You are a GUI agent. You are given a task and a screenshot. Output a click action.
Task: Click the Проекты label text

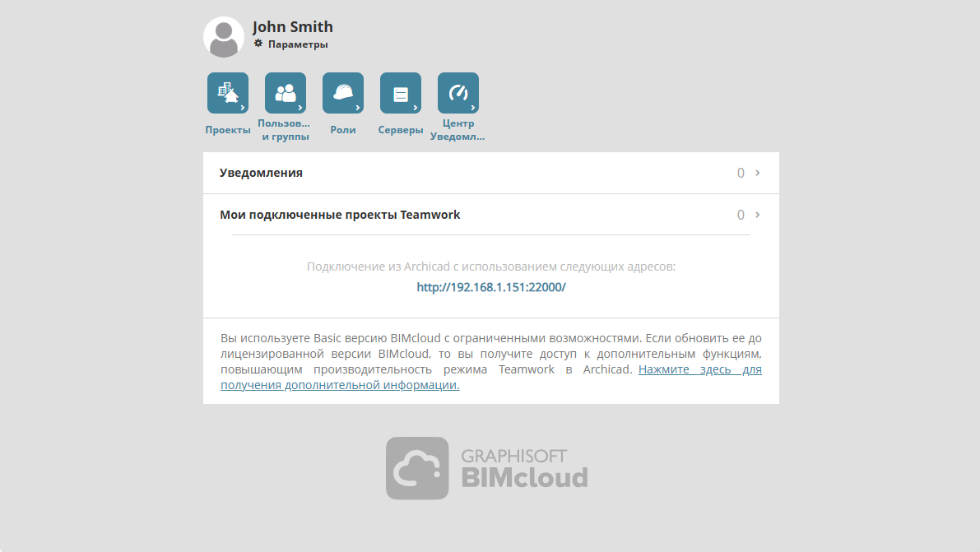[227, 130]
